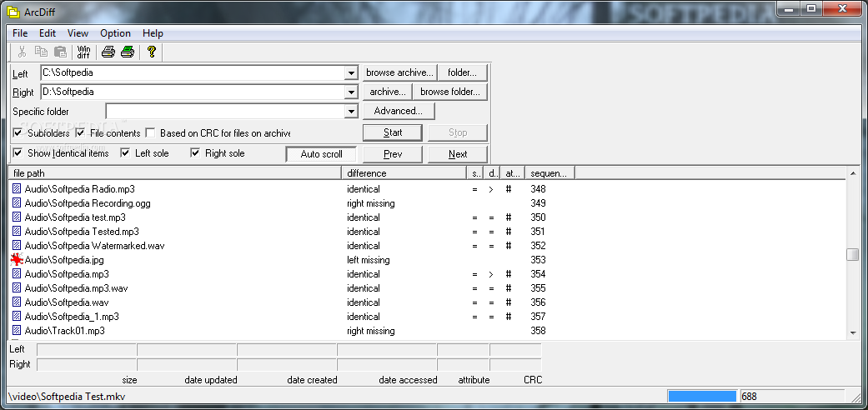868x410 pixels.
Task: Click the Paste clipboard toolbar icon
Action: 60,52
